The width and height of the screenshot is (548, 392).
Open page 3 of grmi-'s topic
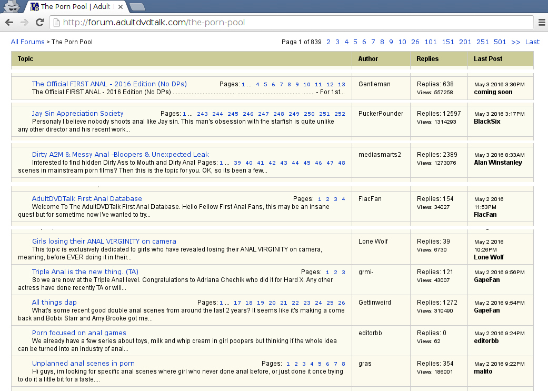[x=344, y=272]
